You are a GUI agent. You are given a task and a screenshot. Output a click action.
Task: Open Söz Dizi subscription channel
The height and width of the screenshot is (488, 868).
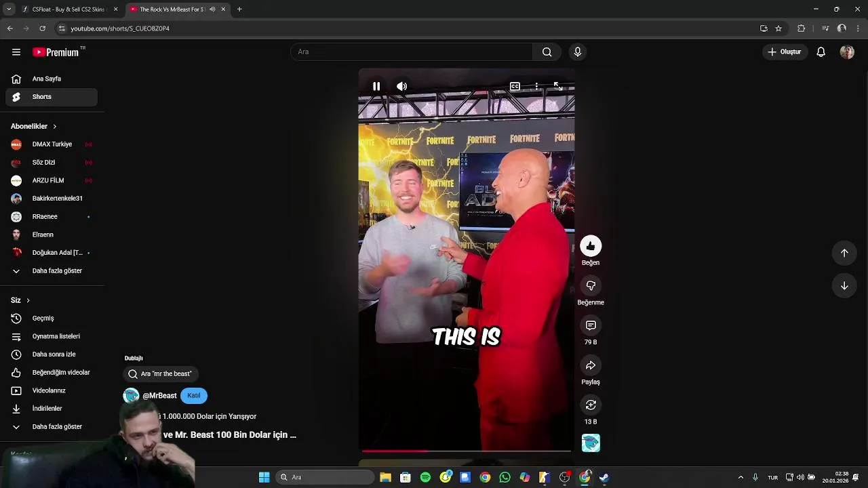[x=52, y=163]
